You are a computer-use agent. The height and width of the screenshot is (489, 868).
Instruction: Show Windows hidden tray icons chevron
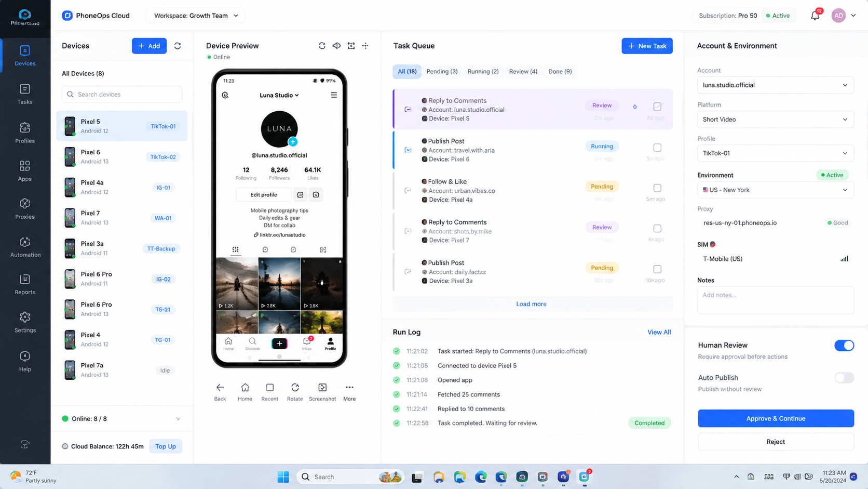coord(736,477)
